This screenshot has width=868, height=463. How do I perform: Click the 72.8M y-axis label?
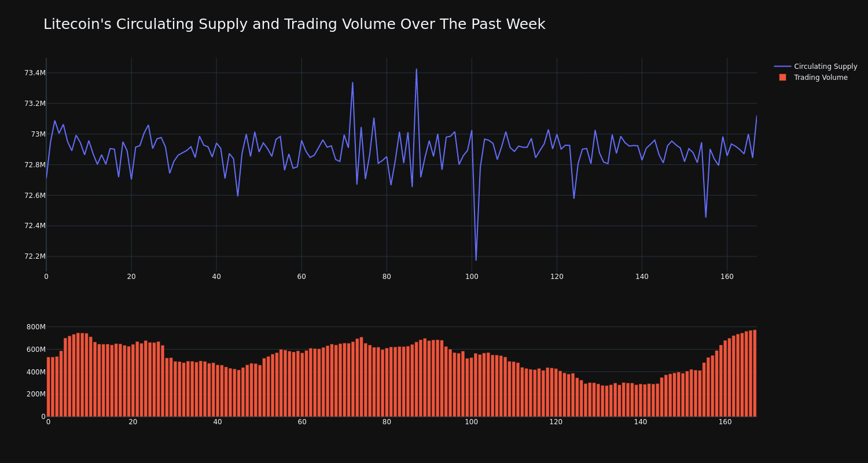35,165
